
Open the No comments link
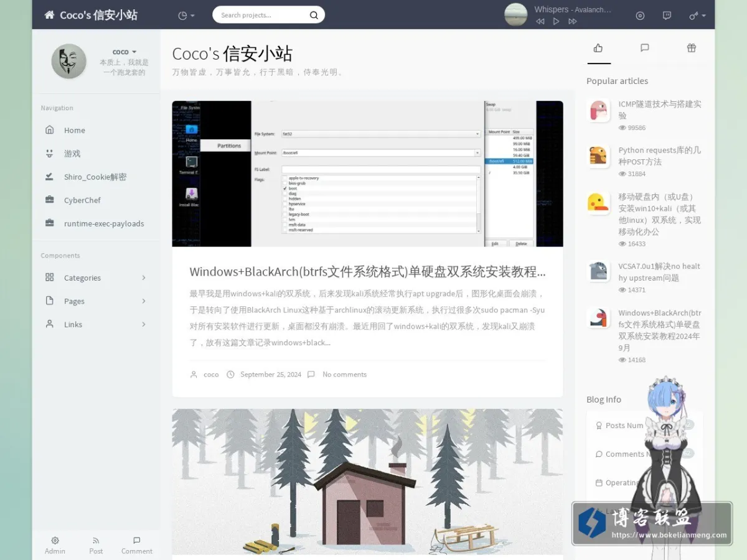[344, 375]
